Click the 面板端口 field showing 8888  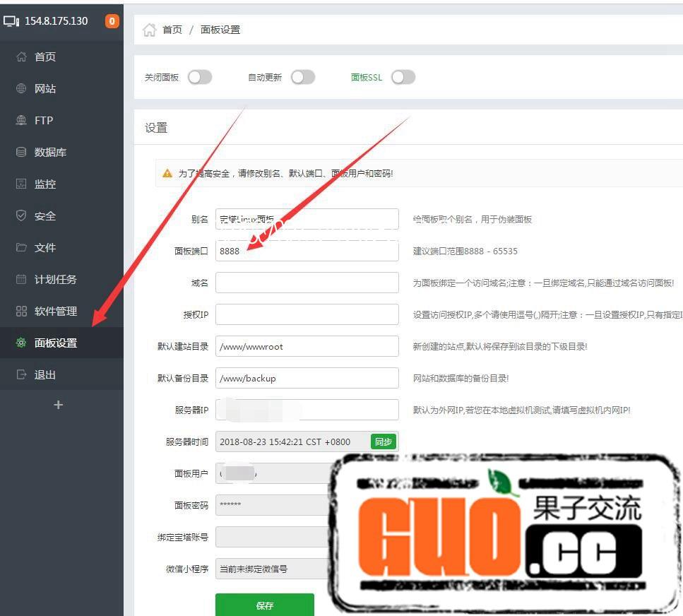(307, 251)
